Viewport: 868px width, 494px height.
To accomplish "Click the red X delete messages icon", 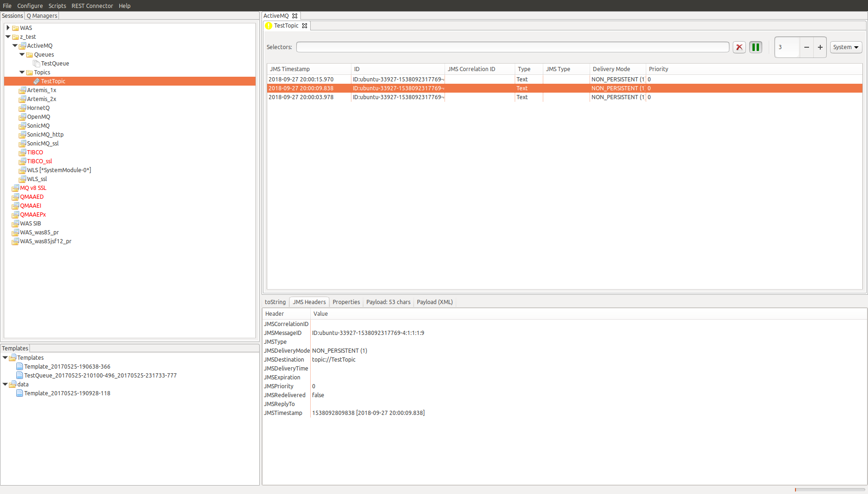I will pyautogui.click(x=739, y=47).
